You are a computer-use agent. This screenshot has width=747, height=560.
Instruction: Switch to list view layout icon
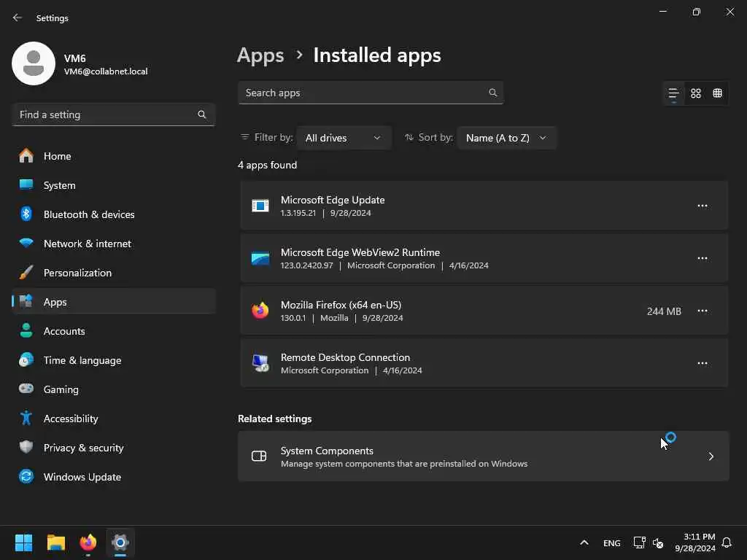coord(673,93)
